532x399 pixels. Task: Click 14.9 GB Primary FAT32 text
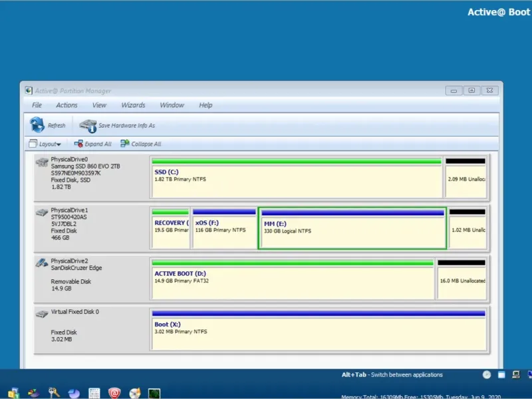182,281
